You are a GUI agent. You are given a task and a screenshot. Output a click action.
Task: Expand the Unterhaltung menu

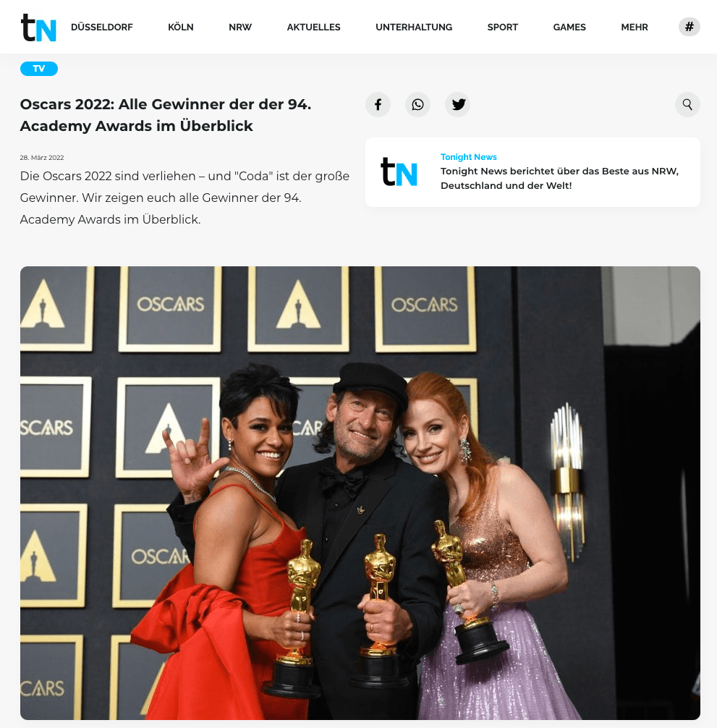point(414,27)
